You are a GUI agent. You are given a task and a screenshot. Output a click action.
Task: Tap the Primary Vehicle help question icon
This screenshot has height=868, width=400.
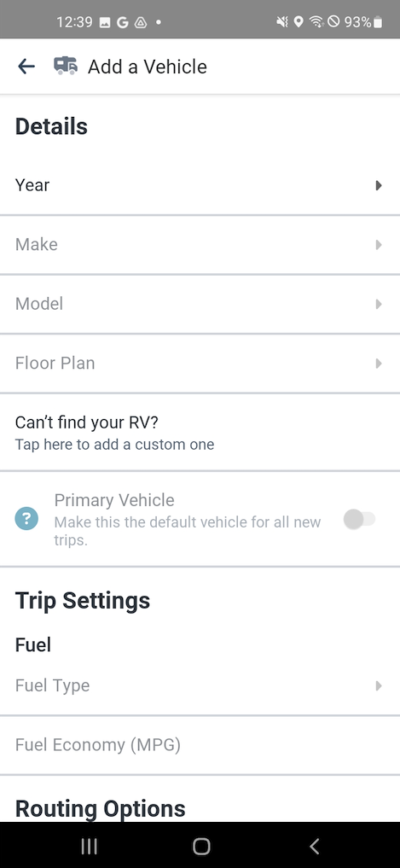pos(26,519)
